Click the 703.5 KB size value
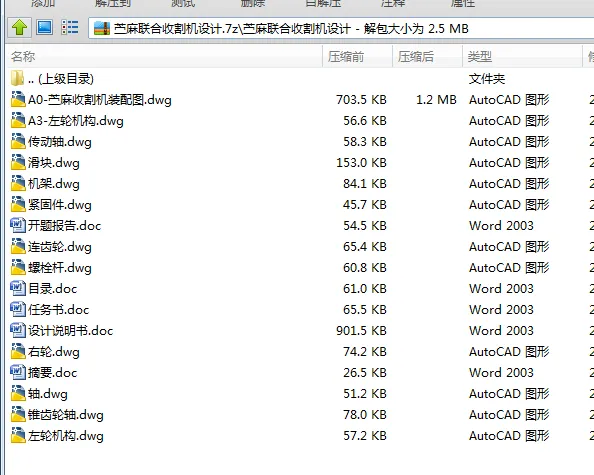The image size is (594, 475). pyautogui.click(x=361, y=100)
